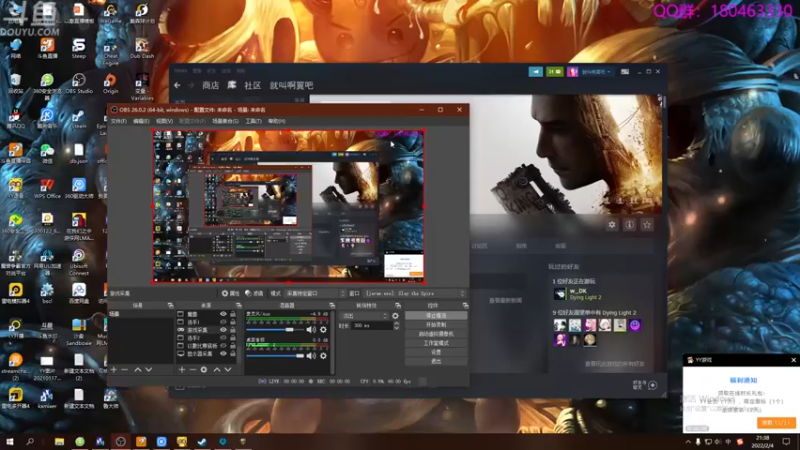The image size is (800, 450).
Task: Remove scene with the minus icon in Scenes panel
Action: tap(124, 369)
